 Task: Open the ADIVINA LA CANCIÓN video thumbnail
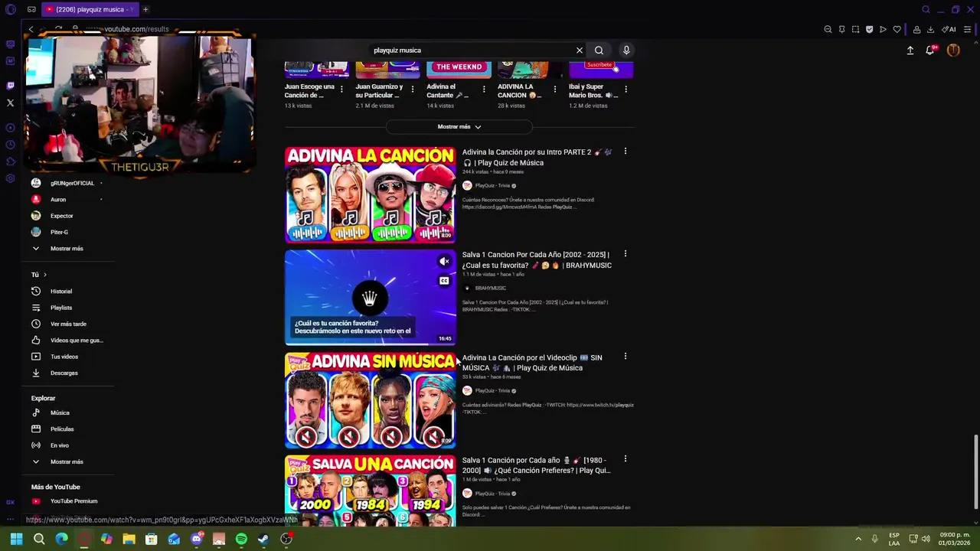coord(371,195)
